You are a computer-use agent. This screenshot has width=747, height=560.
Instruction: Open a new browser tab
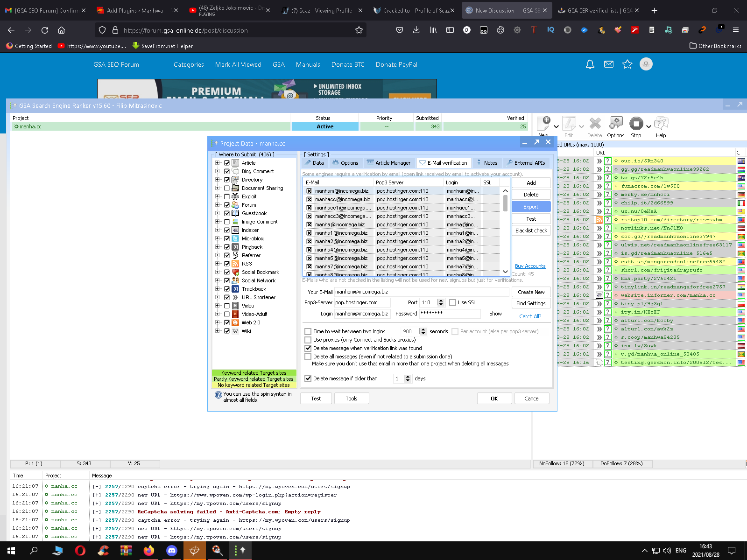[x=654, y=10]
